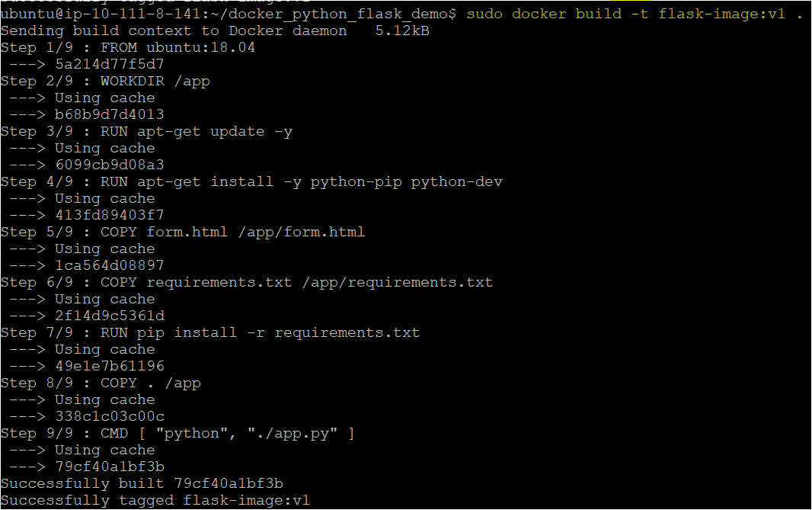Click layer ID 413fd89403f7
This screenshot has width=812, height=510.
click(110, 215)
